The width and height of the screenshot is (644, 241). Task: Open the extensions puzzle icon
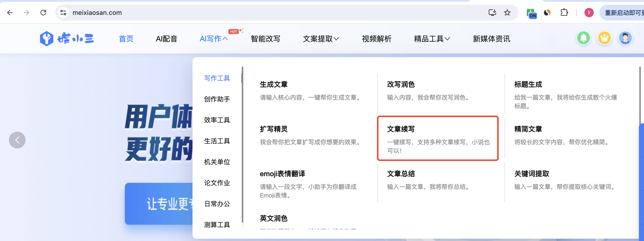[564, 13]
